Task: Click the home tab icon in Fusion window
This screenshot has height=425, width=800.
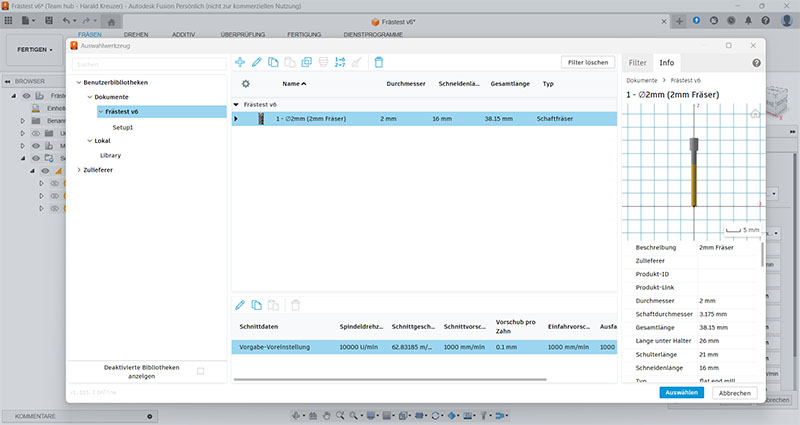Action: 111,22
